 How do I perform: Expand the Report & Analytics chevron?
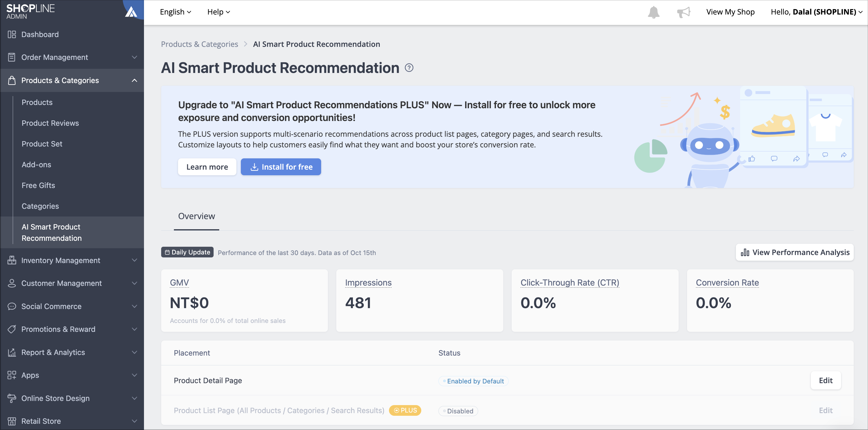[134, 352]
